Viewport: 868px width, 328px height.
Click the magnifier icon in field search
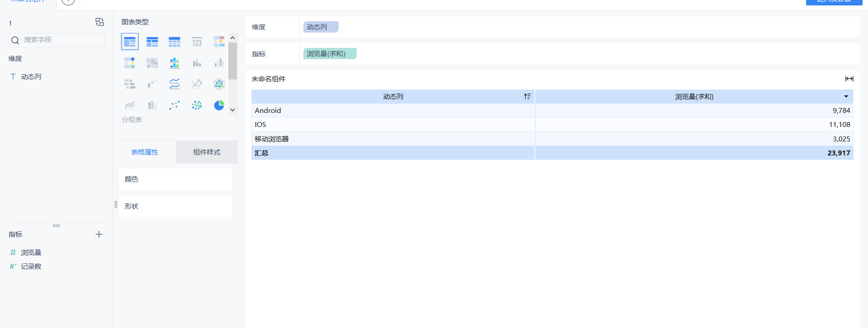coord(15,40)
